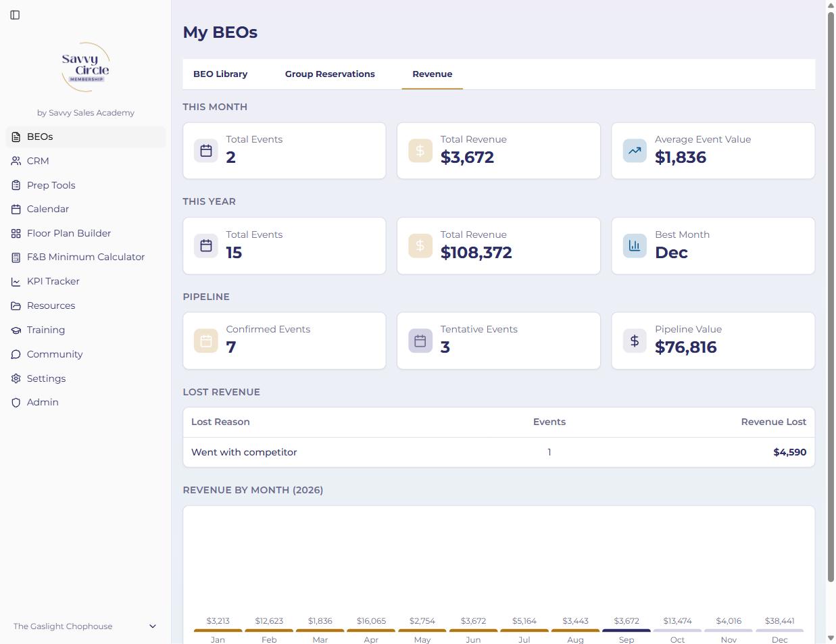Click the $4,590 revenue lost value
Viewport: 836px width, 644px height.
pyautogui.click(x=790, y=452)
